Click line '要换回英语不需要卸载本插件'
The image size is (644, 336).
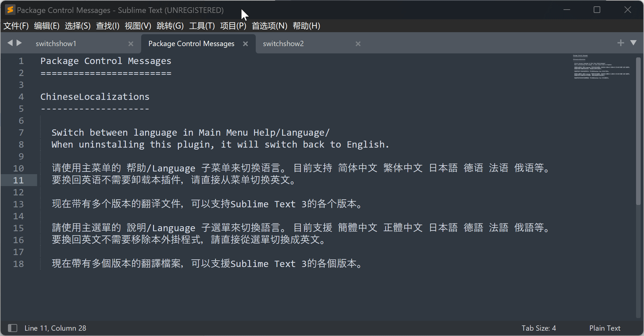point(173,180)
